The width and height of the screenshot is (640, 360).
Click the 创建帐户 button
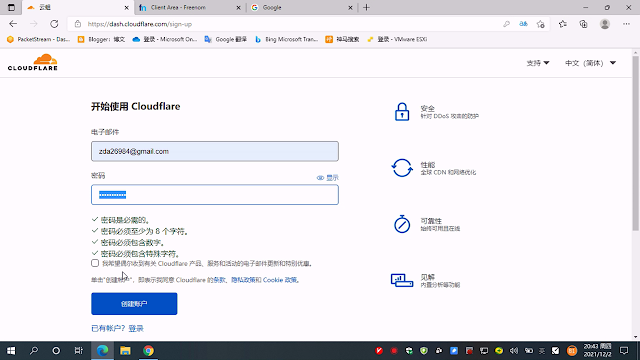pos(134,304)
